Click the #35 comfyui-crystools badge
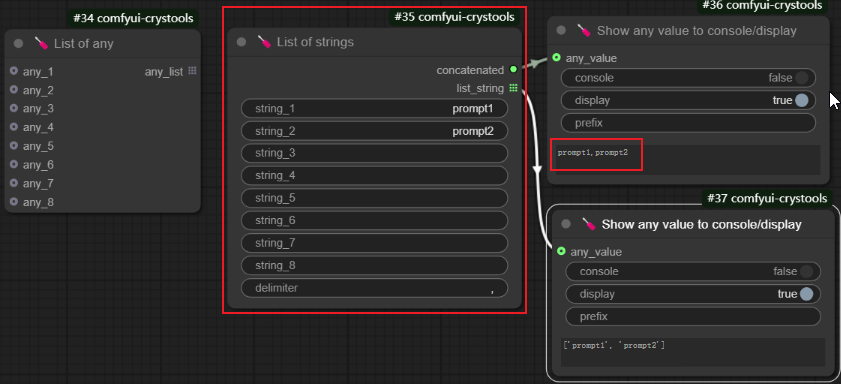This screenshot has width=841, height=384. point(454,17)
